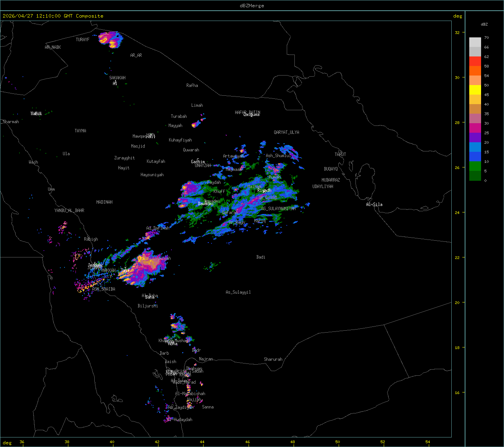Click the storm cell east of TURAYF
Image resolution: width=504 pixels, height=447 pixels.
(110, 40)
